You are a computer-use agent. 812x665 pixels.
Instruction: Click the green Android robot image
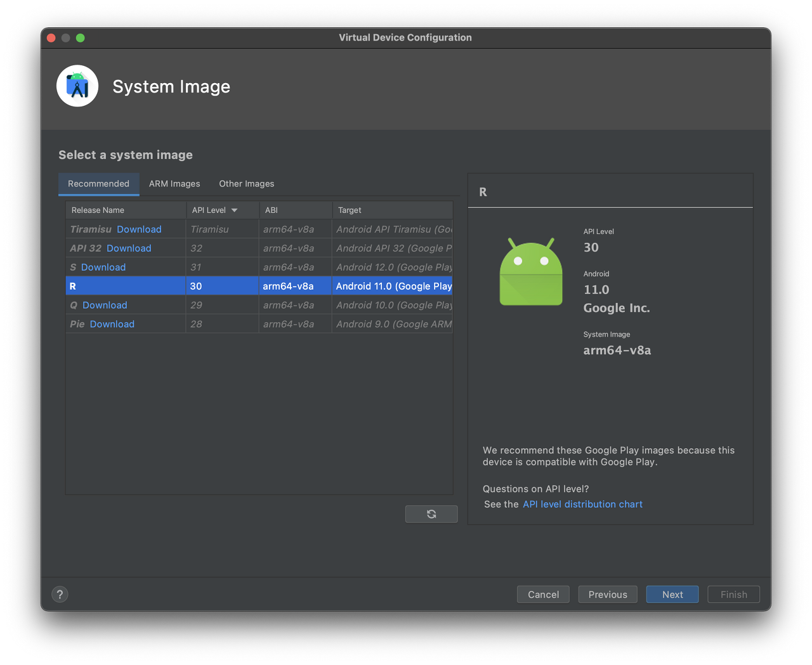(531, 272)
